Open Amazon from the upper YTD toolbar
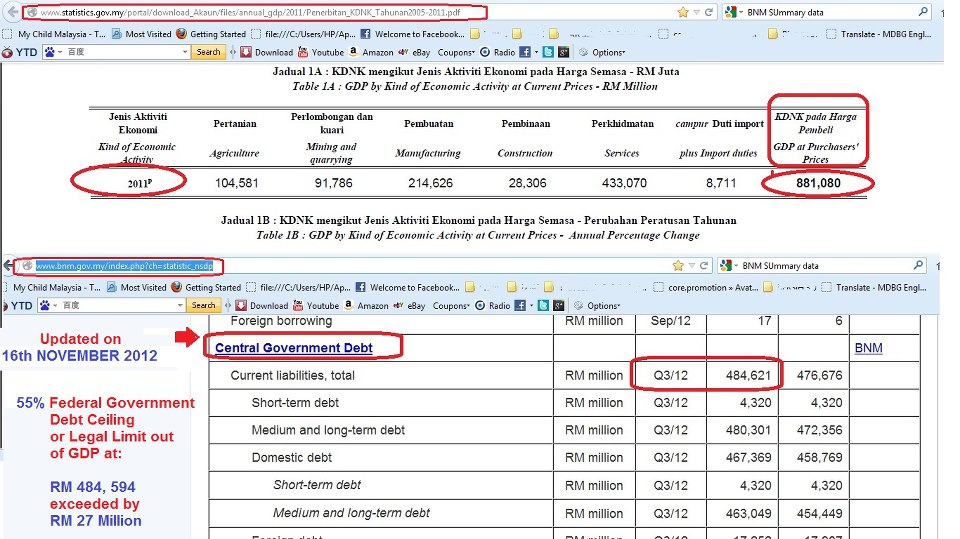The height and width of the screenshot is (539, 960). click(x=371, y=53)
